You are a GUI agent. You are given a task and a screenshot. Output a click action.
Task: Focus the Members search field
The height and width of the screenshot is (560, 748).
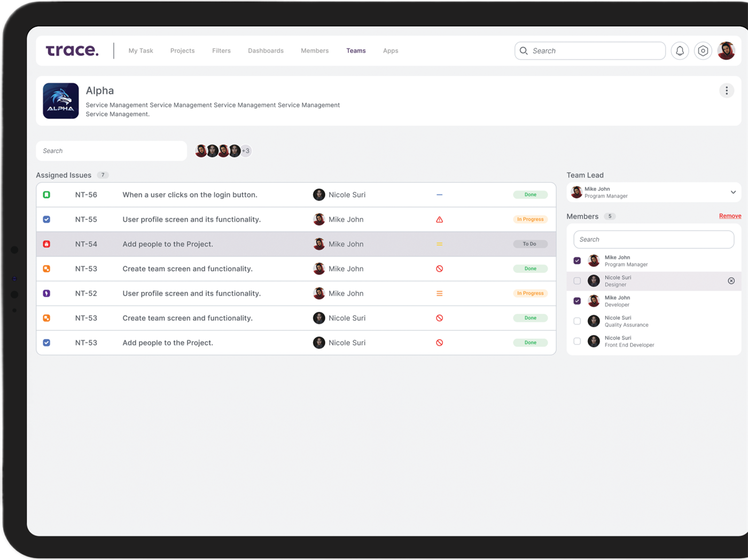[x=653, y=240]
